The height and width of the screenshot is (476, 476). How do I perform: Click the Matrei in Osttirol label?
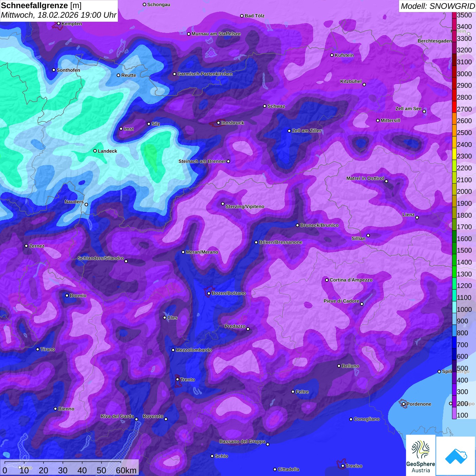pyautogui.click(x=365, y=178)
